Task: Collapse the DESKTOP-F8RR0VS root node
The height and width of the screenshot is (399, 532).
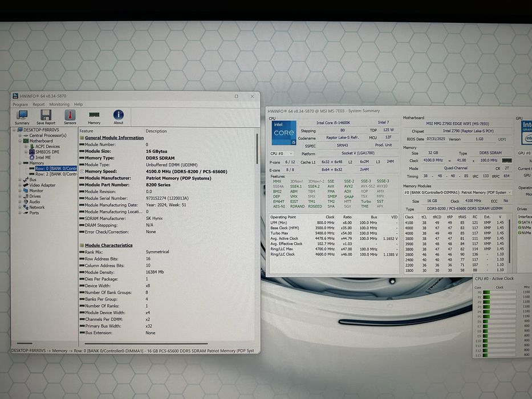Action: (x=14, y=130)
